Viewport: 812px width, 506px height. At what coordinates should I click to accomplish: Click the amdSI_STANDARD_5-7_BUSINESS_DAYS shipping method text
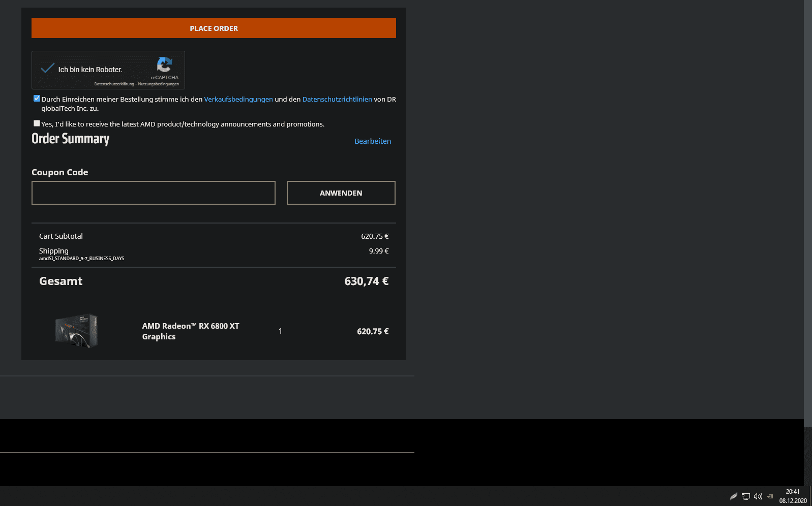[81, 259]
